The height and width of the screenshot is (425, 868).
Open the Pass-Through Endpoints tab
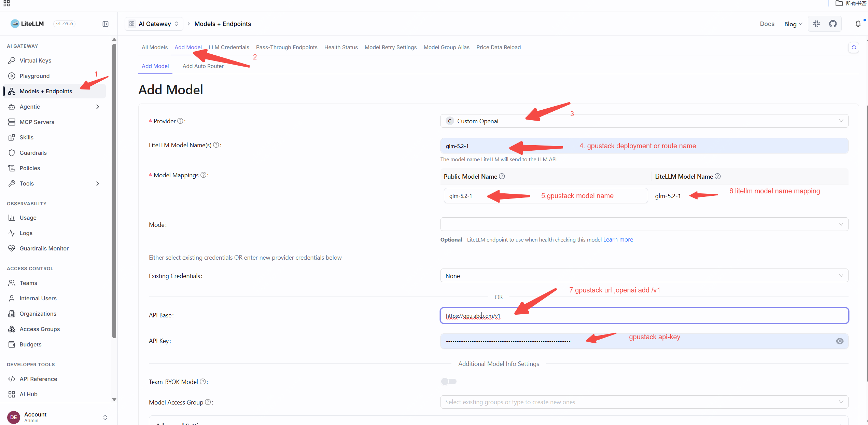[286, 47]
